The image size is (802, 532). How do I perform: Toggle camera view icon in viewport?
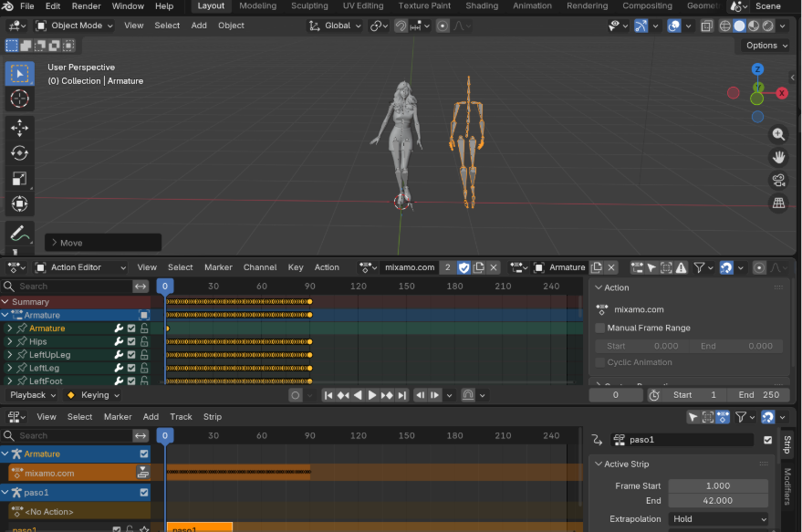click(778, 180)
